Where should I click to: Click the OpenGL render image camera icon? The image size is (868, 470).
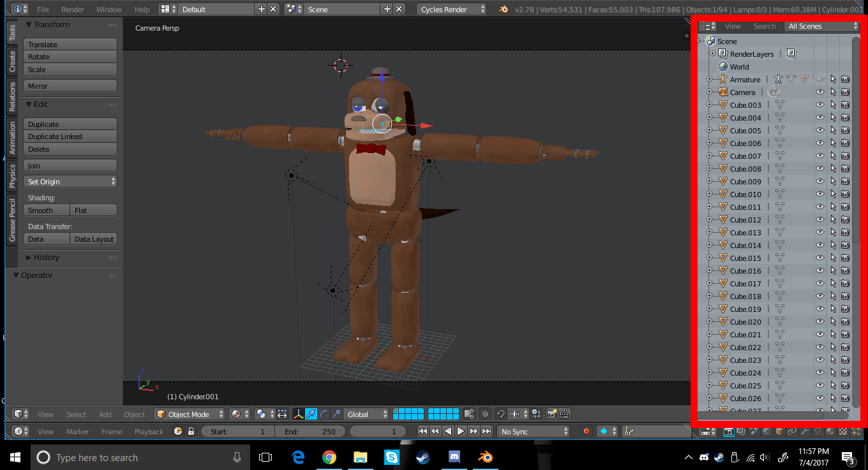(552, 414)
